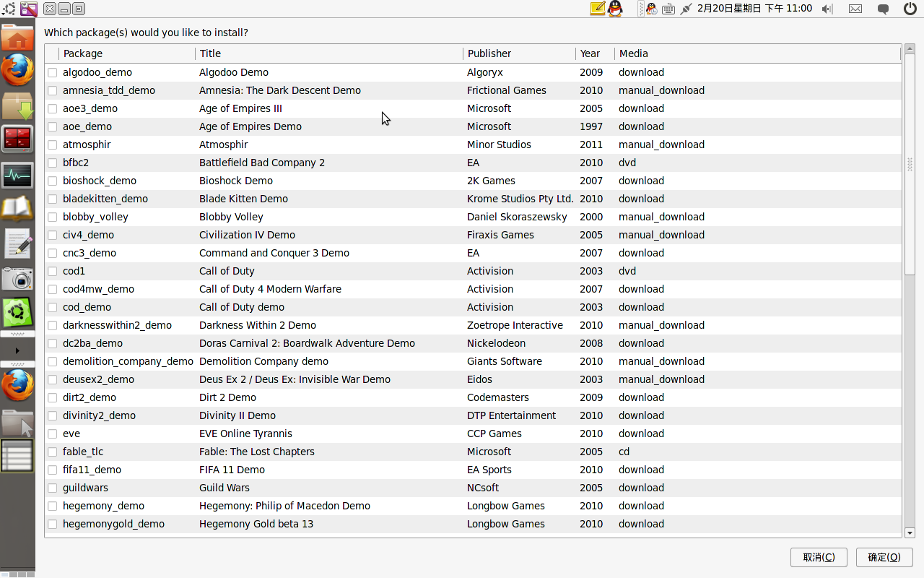
Task: Click the date and time in panel
Action: (x=754, y=9)
